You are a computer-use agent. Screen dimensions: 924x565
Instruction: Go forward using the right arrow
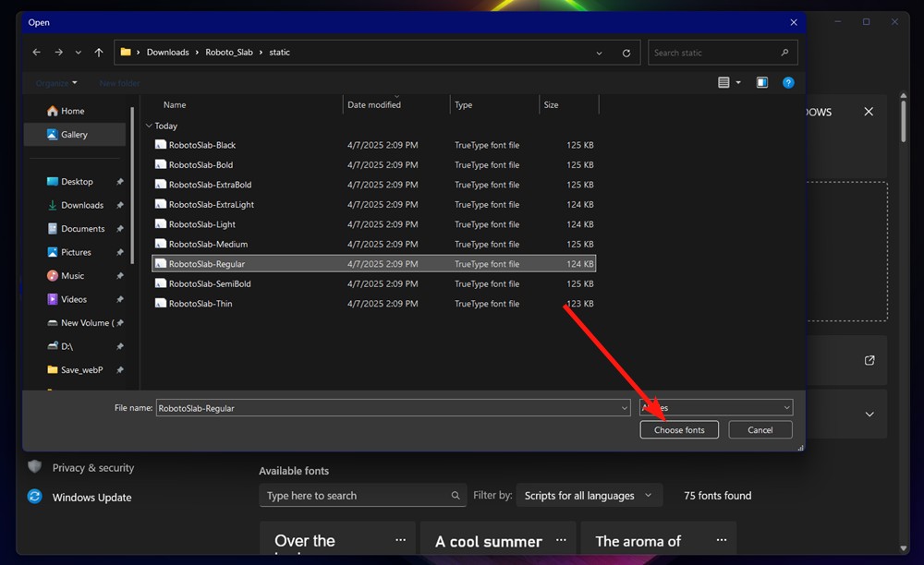[x=58, y=53]
